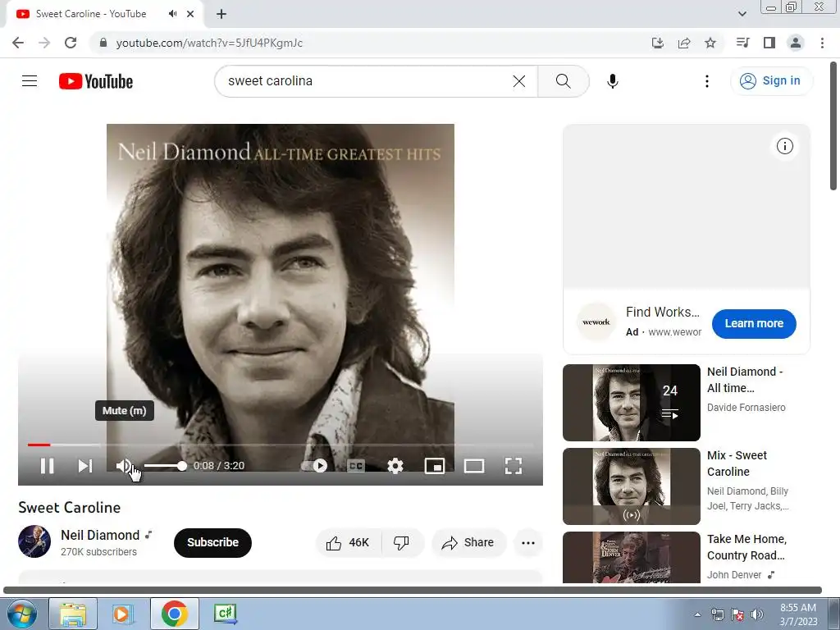
Task: Click Learn more on the WeWork ad
Action: coord(754,323)
